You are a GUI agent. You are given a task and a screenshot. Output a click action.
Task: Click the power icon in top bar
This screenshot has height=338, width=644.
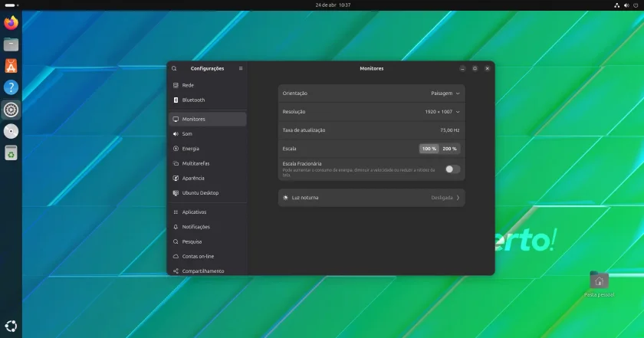(636, 5)
